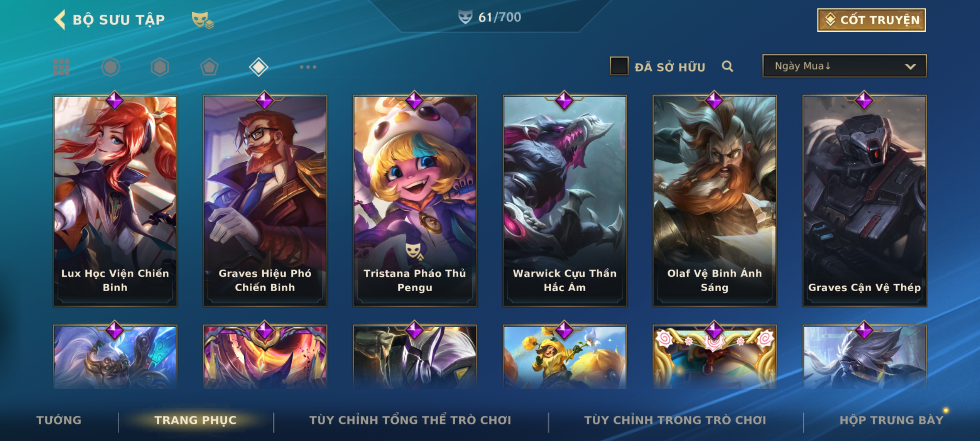Switch to the Tướng tab

click(59, 420)
